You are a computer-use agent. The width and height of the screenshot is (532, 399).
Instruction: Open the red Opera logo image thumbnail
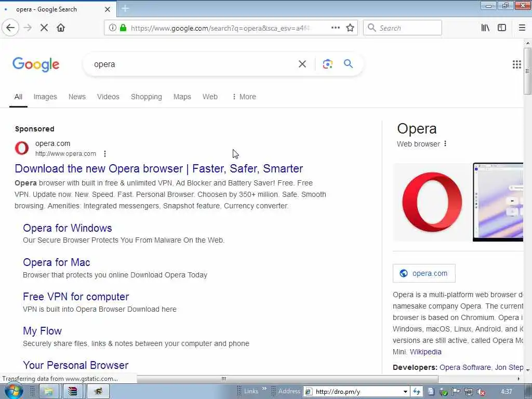pyautogui.click(x=432, y=202)
